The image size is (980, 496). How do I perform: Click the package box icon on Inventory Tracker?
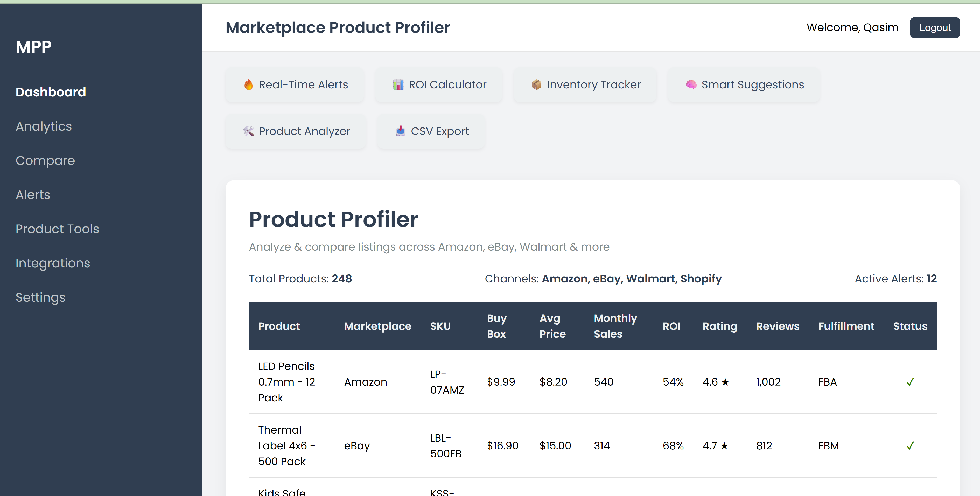536,84
